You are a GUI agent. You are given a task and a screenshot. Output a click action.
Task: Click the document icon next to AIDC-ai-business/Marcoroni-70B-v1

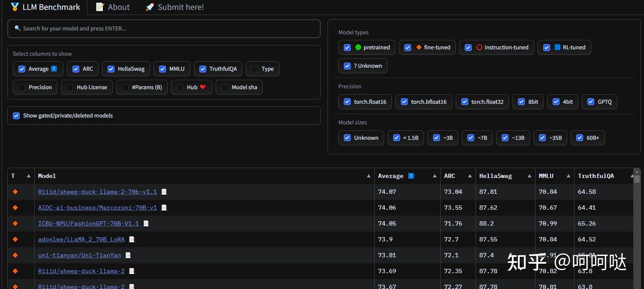(164, 208)
